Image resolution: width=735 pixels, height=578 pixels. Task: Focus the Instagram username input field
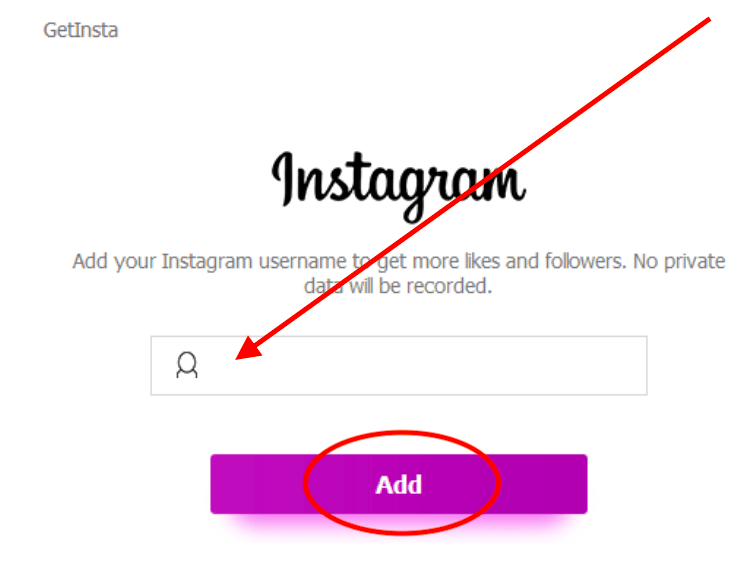(x=398, y=365)
